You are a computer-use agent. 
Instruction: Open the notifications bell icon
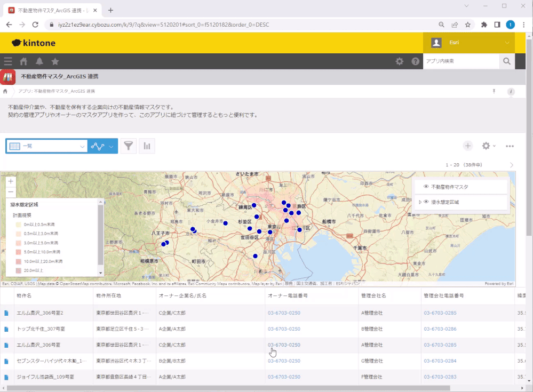[39, 61]
